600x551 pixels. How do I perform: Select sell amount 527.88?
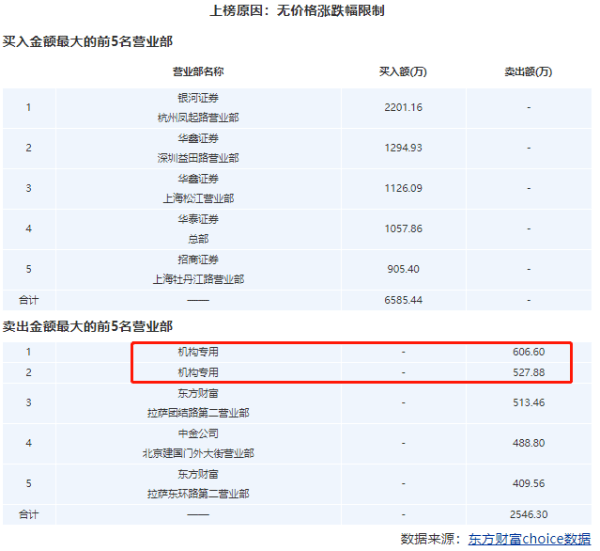coord(529,372)
